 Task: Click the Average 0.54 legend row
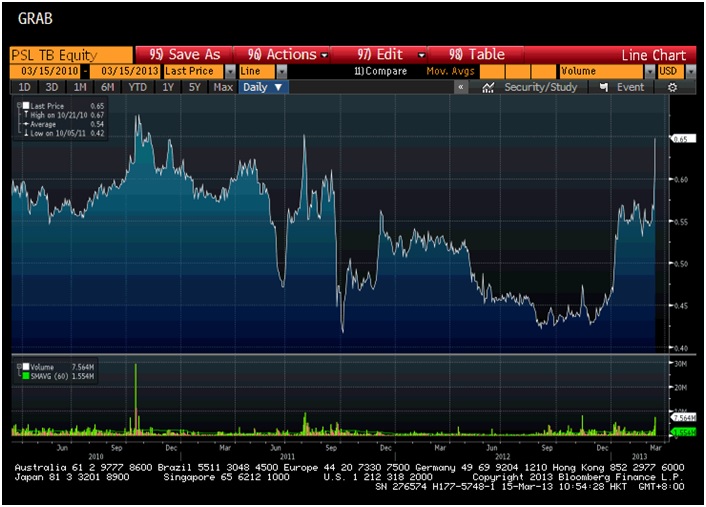pyautogui.click(x=64, y=124)
